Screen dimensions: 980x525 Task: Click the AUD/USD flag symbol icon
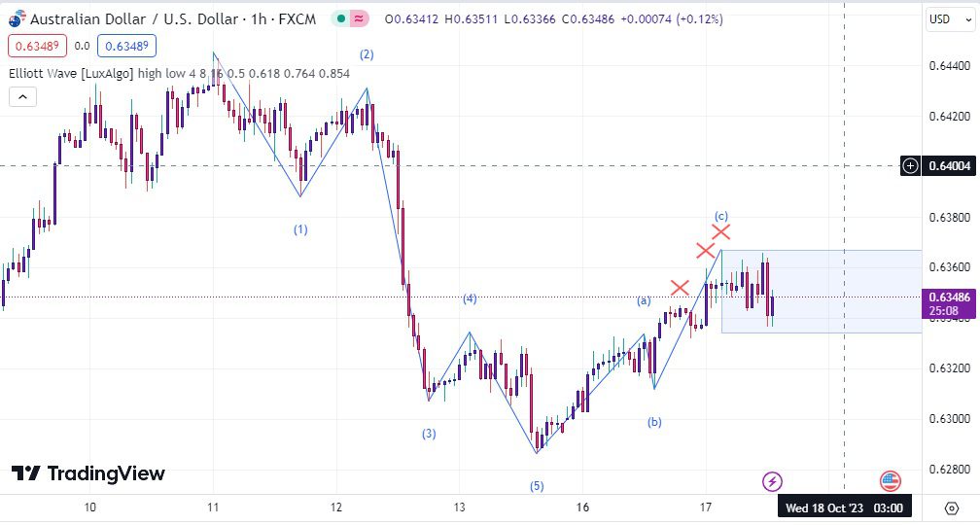pos(17,18)
